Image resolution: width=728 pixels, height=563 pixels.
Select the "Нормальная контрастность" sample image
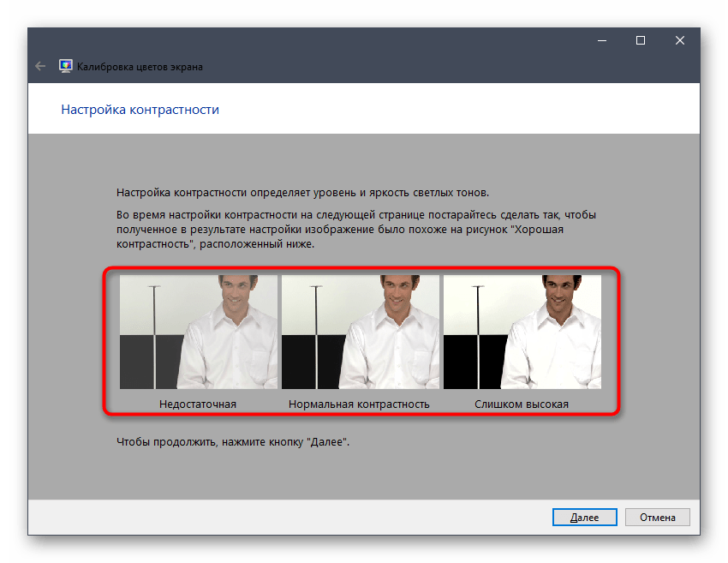(x=360, y=332)
